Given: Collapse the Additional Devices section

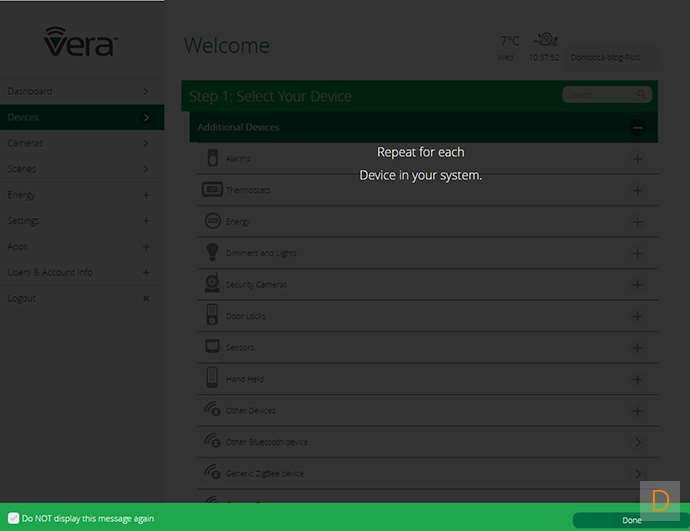Looking at the screenshot, I should click(x=637, y=128).
